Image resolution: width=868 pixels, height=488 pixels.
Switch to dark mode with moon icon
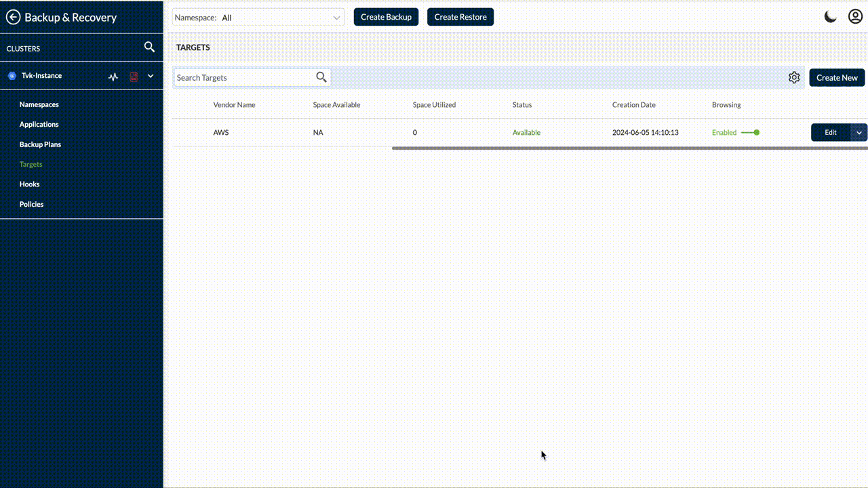(831, 17)
